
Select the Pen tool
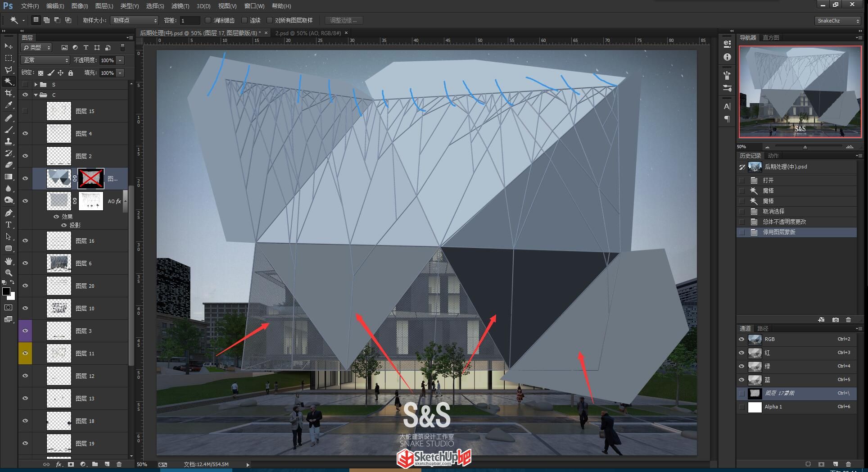[x=9, y=213]
